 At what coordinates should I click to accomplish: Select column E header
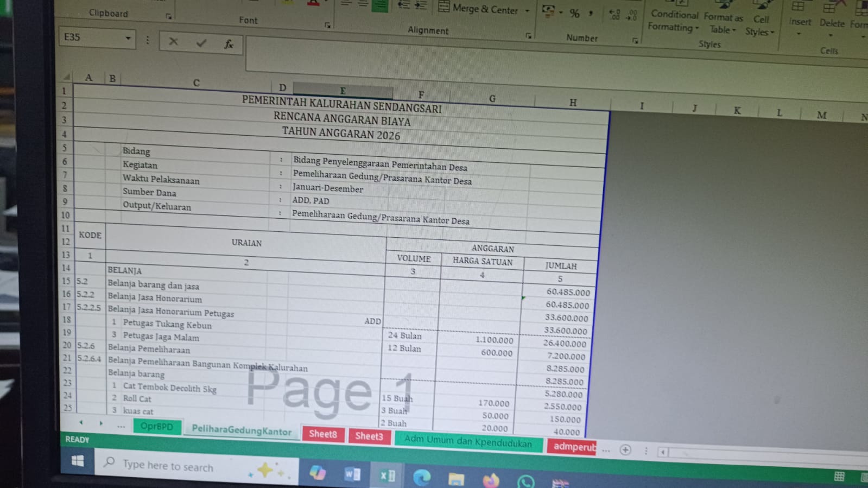click(343, 91)
